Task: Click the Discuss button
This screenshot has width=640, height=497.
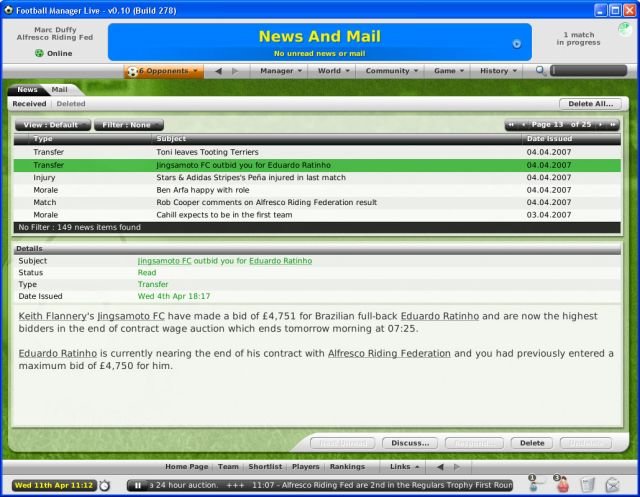Action: (x=411, y=443)
